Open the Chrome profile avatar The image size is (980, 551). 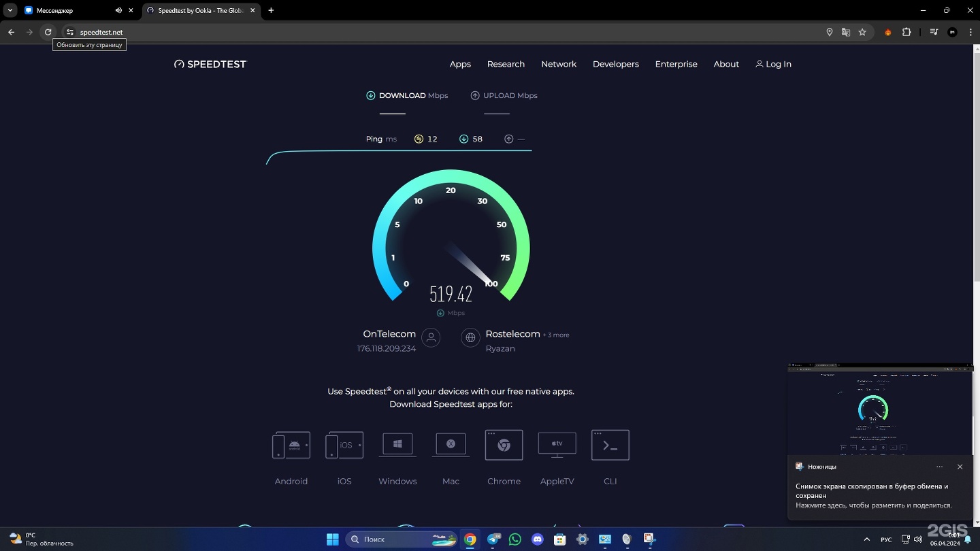[x=952, y=32]
